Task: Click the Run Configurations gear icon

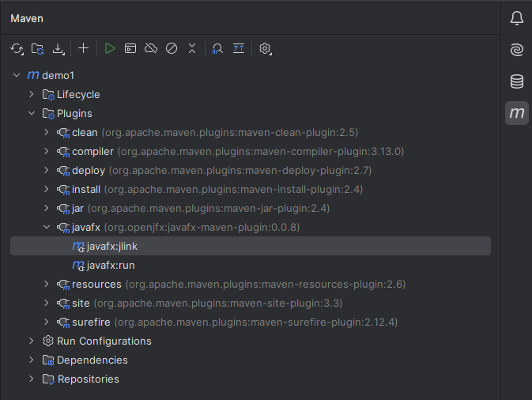Action: click(48, 341)
